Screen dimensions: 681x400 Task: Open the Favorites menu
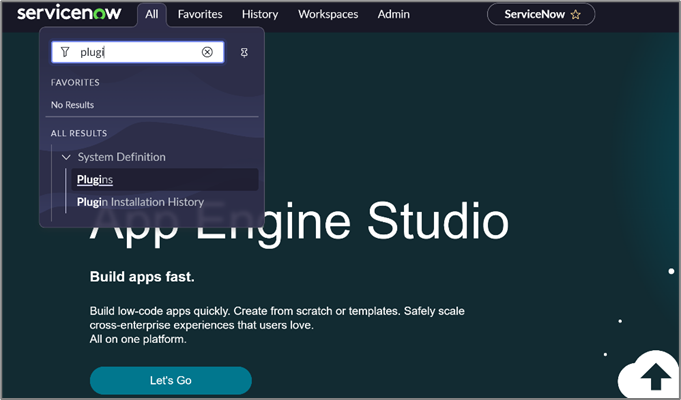click(x=200, y=15)
